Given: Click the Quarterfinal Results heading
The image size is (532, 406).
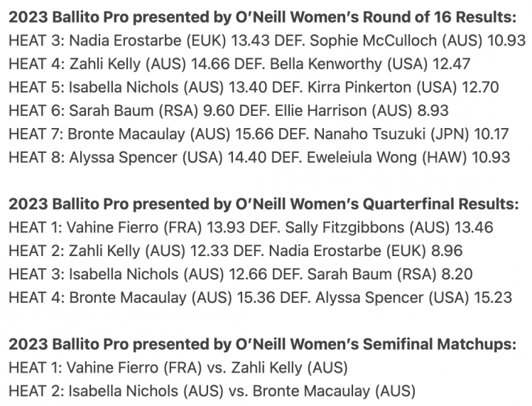Looking at the screenshot, I should (264, 204).
